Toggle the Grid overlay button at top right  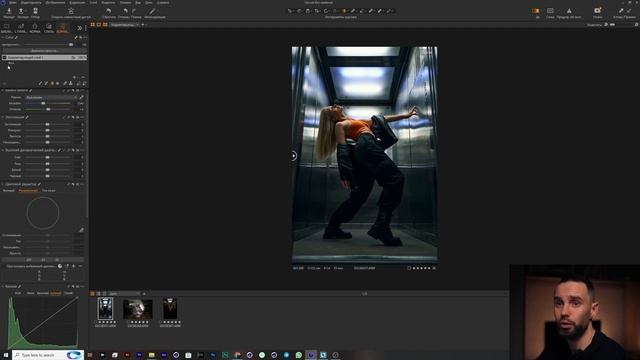[550, 11]
